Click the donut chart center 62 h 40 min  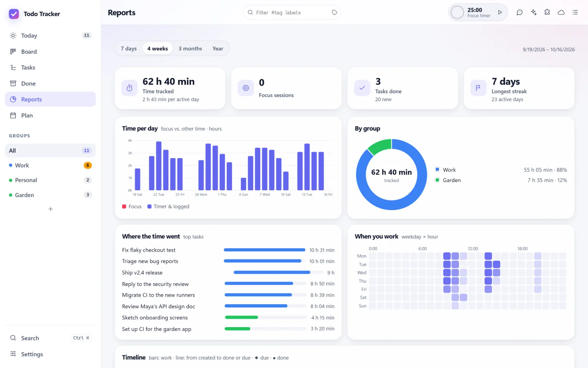tap(391, 172)
